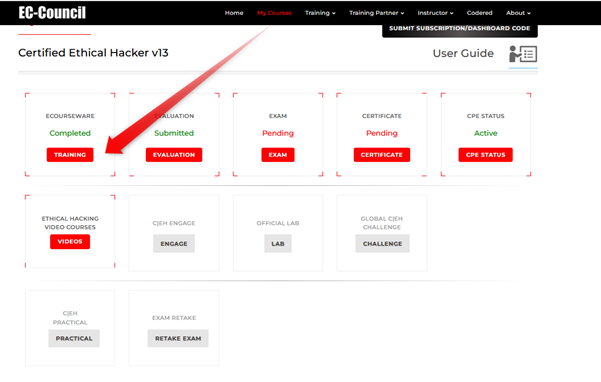Click Pending status under CERTIFICATE

pos(382,133)
